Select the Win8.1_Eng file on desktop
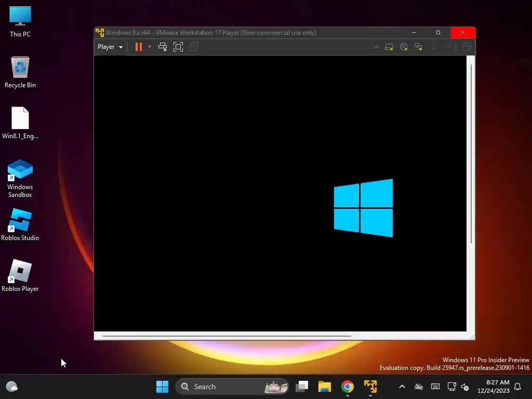This screenshot has width=532, height=399. pos(20,123)
